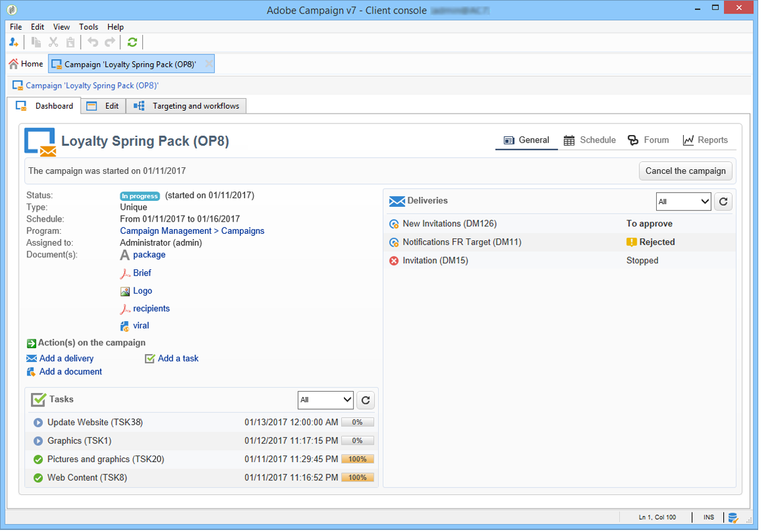
Task: Click the yellow Rejected warning icon
Action: point(631,242)
